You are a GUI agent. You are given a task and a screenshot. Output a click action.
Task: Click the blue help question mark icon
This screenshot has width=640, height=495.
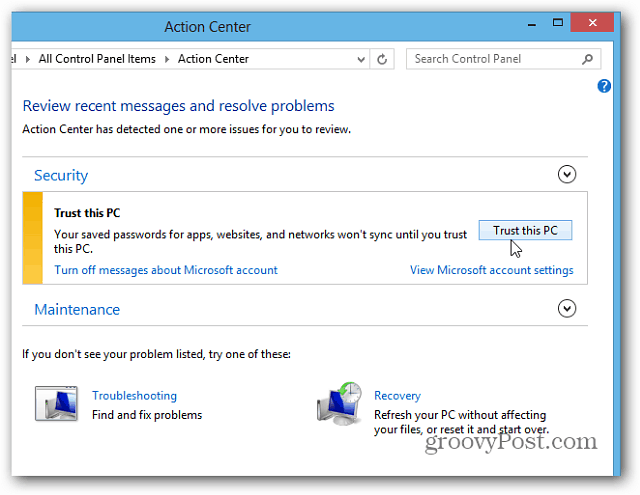[604, 86]
